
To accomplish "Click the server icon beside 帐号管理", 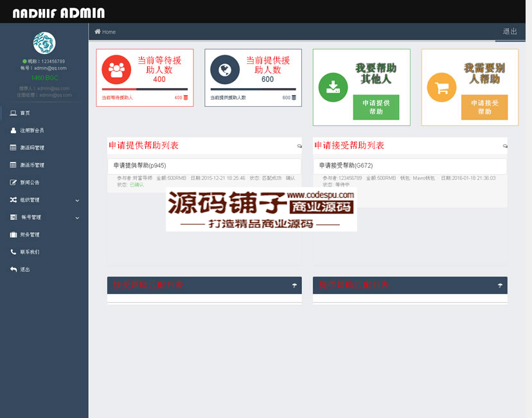I will [13, 217].
